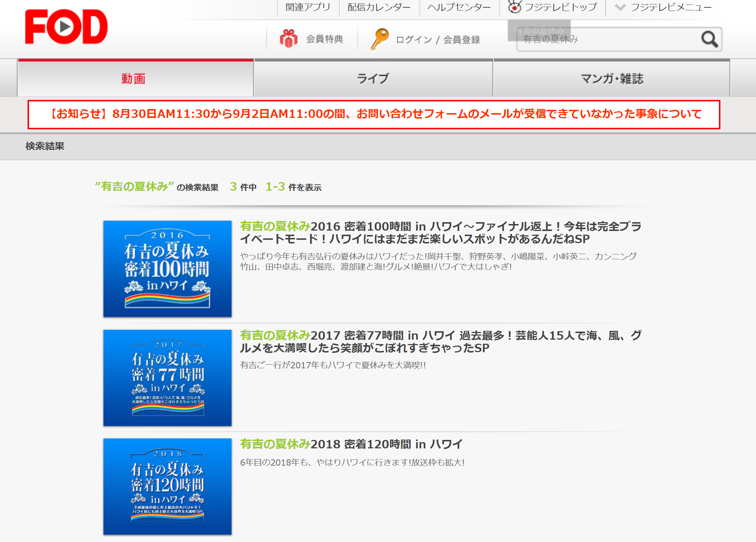Open the 配信カレンダー link

[379, 7]
